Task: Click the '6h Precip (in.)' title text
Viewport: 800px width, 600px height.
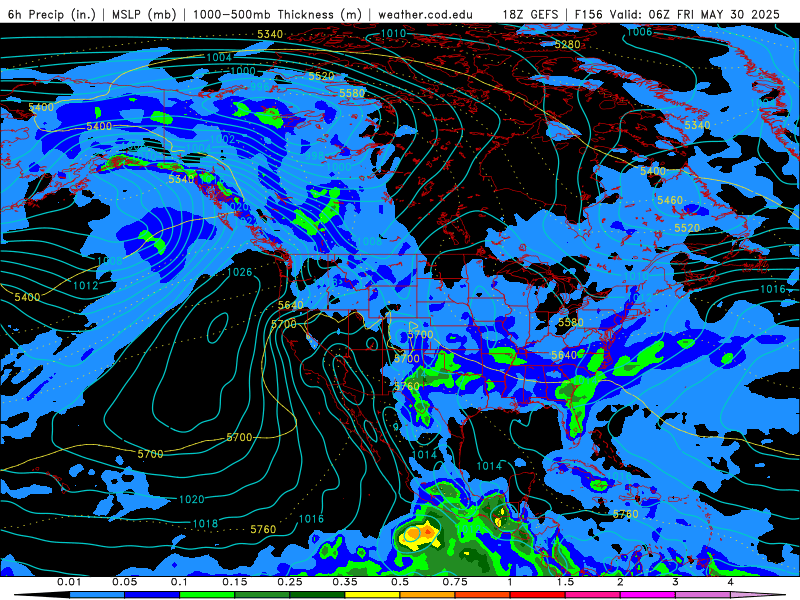Action: (52, 14)
